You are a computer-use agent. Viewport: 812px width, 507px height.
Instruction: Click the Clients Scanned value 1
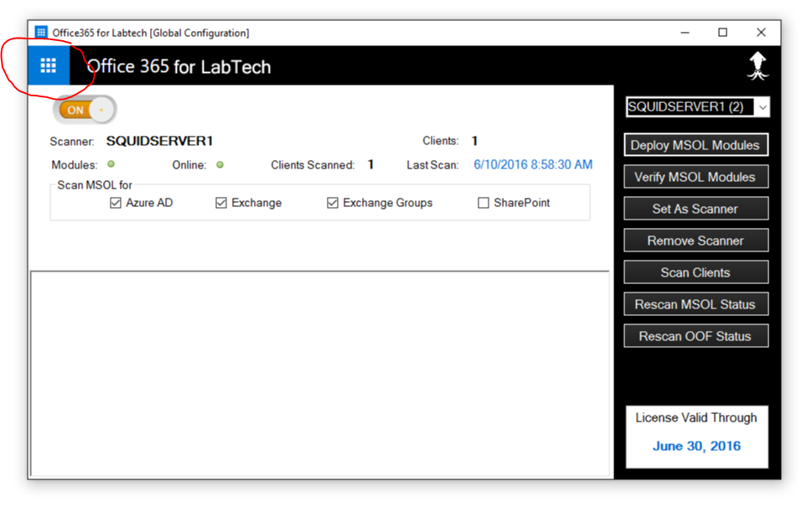point(370,165)
